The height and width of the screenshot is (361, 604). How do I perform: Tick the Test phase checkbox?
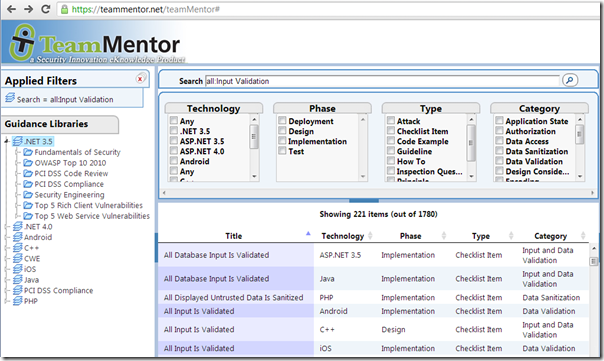282,151
